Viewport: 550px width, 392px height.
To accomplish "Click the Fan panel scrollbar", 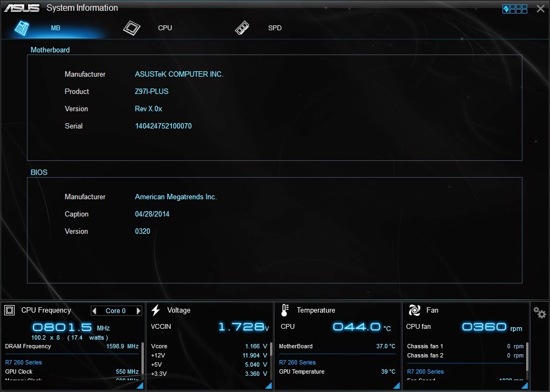I will [527, 361].
